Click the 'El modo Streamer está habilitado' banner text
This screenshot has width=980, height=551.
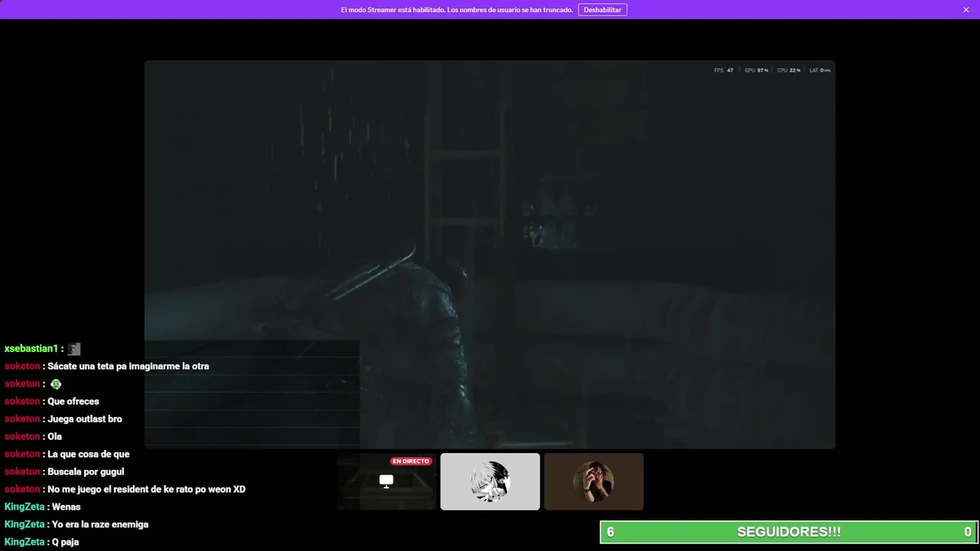click(456, 10)
